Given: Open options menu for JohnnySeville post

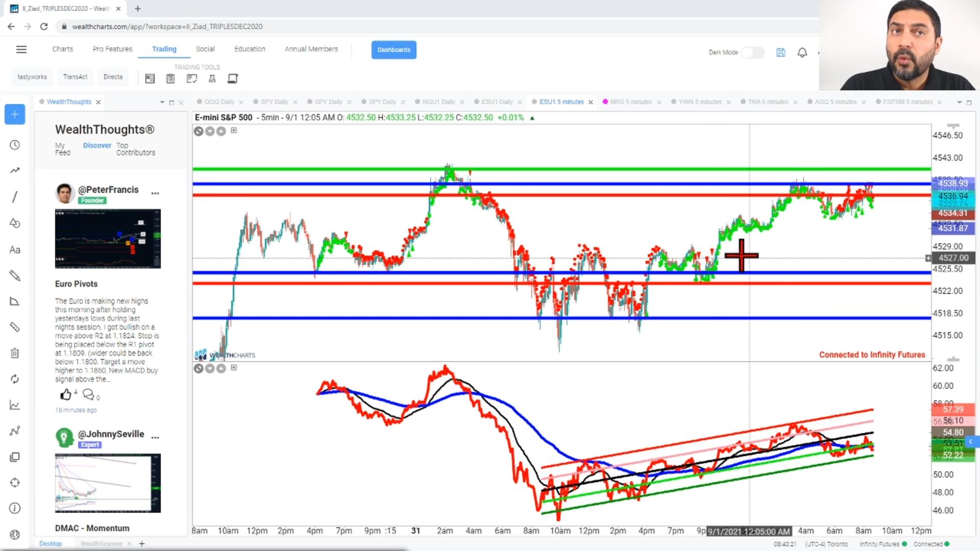Looking at the screenshot, I should (155, 438).
